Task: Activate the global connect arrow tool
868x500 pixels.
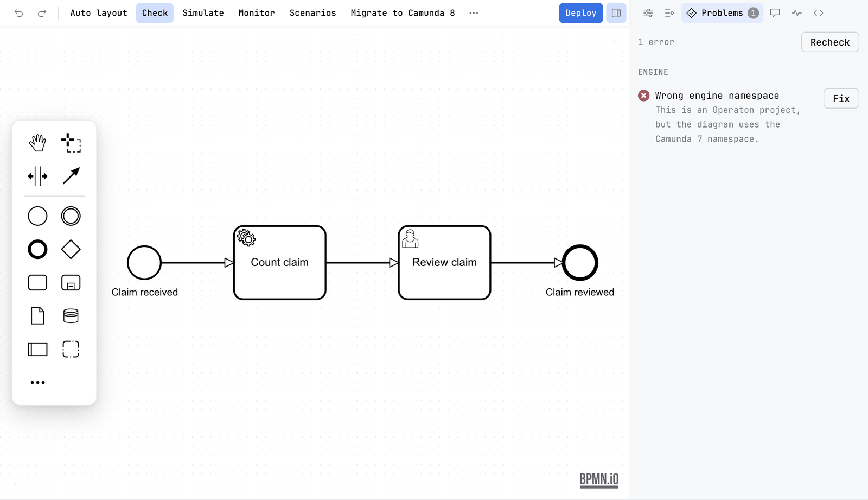Action: tap(71, 176)
